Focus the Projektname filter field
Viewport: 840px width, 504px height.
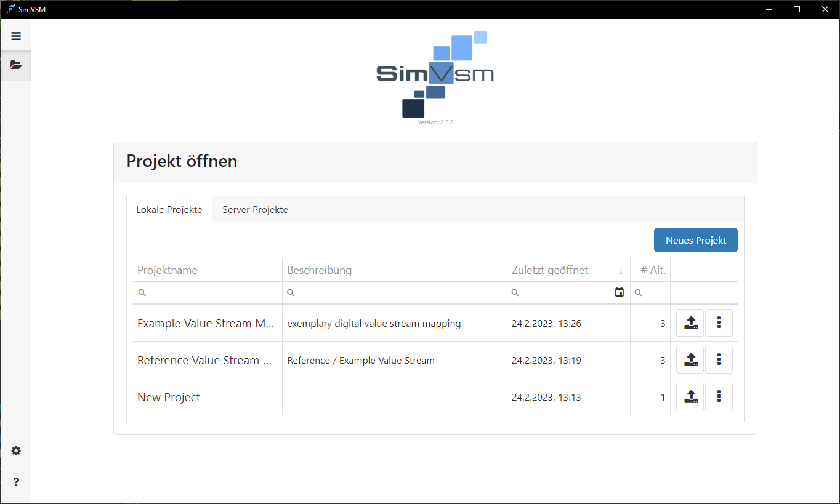[208, 292]
